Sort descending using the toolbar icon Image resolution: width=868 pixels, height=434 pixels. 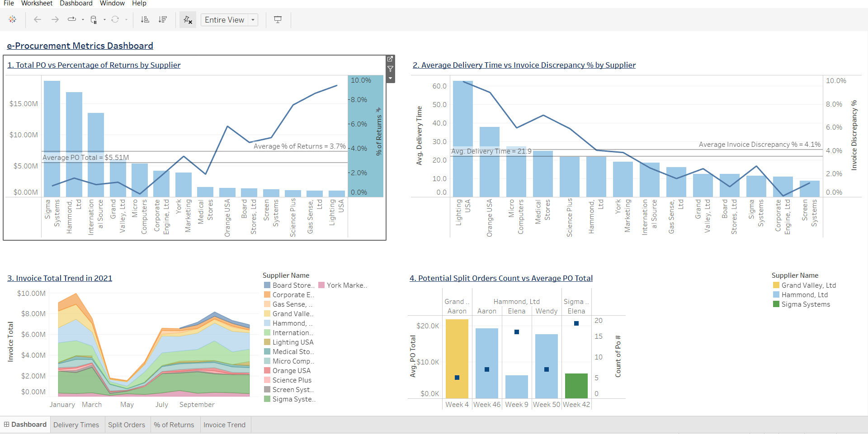click(163, 19)
